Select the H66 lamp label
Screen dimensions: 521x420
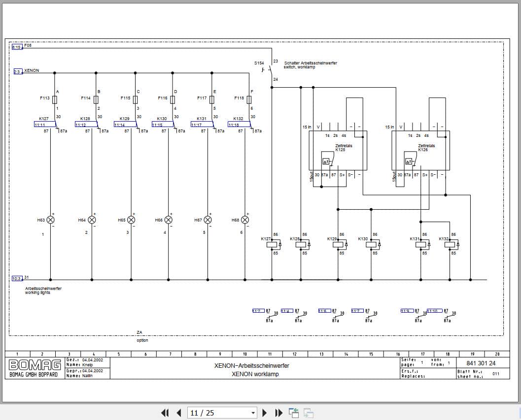(x=159, y=220)
